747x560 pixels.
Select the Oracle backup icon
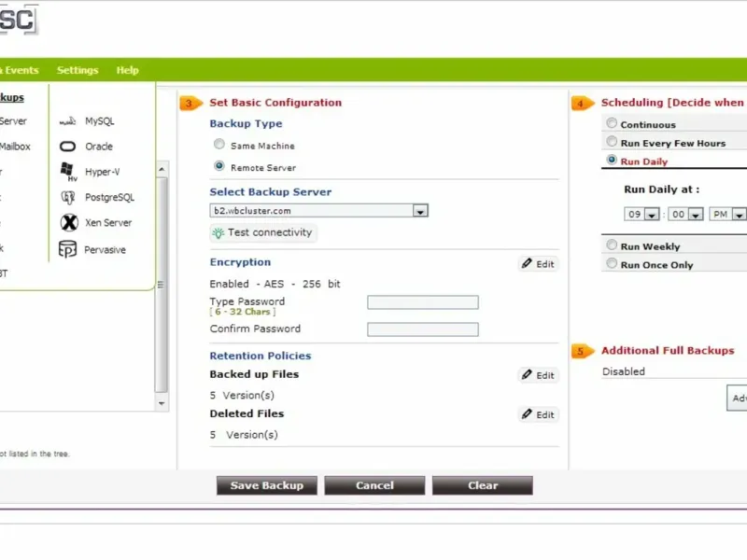click(x=67, y=147)
